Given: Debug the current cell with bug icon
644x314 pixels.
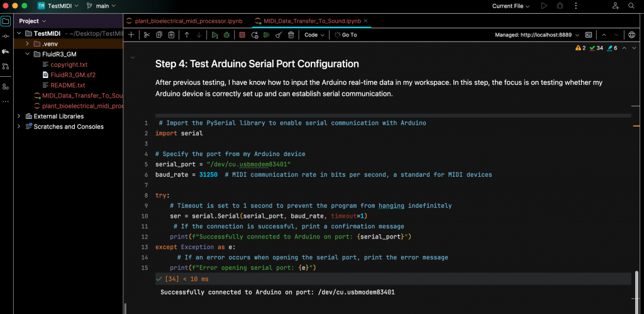Looking at the screenshot, I should (226, 35).
